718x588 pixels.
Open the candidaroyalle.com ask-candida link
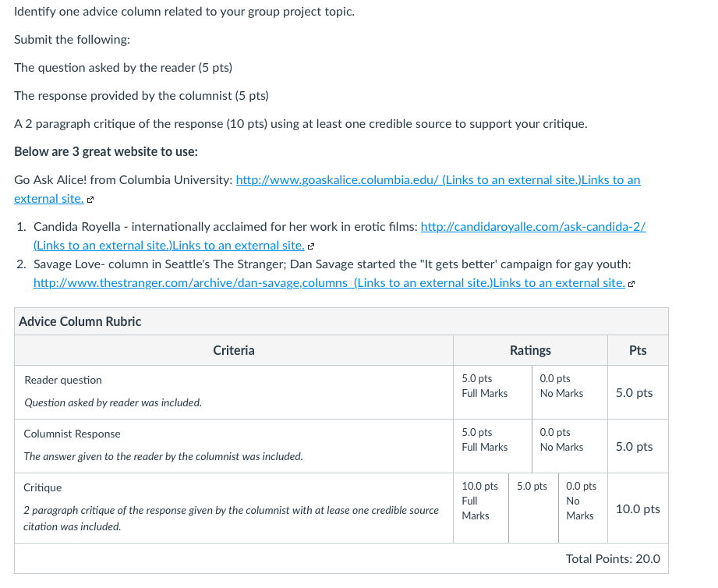coord(533,227)
